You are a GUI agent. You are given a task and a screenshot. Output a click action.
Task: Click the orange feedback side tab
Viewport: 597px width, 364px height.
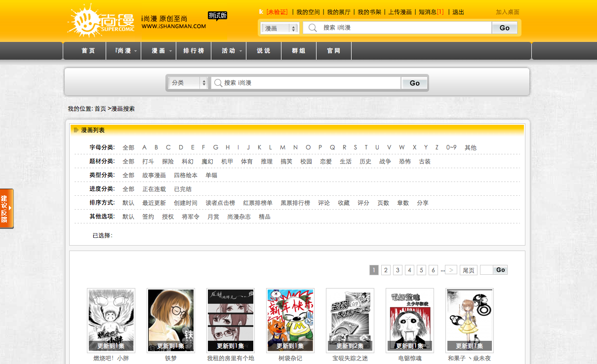(6, 209)
